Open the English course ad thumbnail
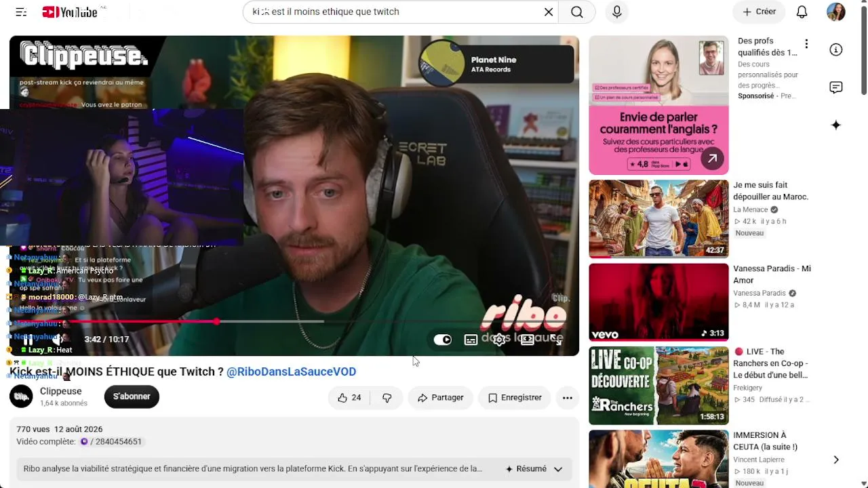This screenshot has width=868, height=488. coord(658,105)
